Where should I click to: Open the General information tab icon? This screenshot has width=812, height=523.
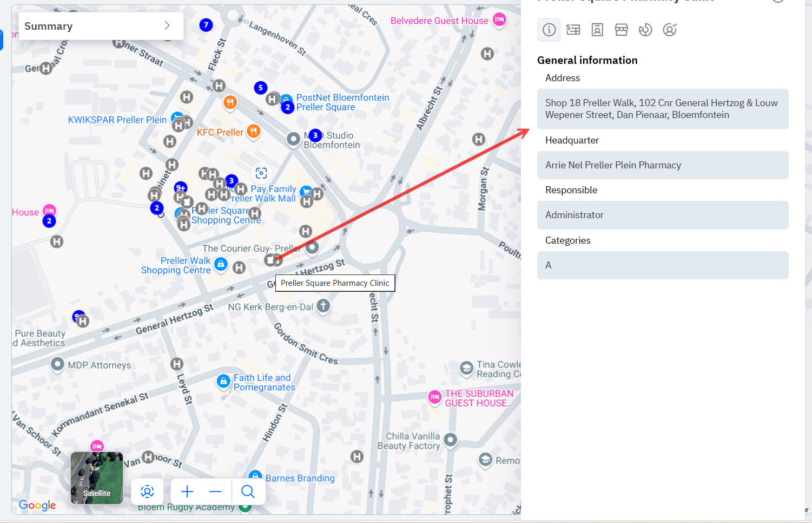pos(549,30)
